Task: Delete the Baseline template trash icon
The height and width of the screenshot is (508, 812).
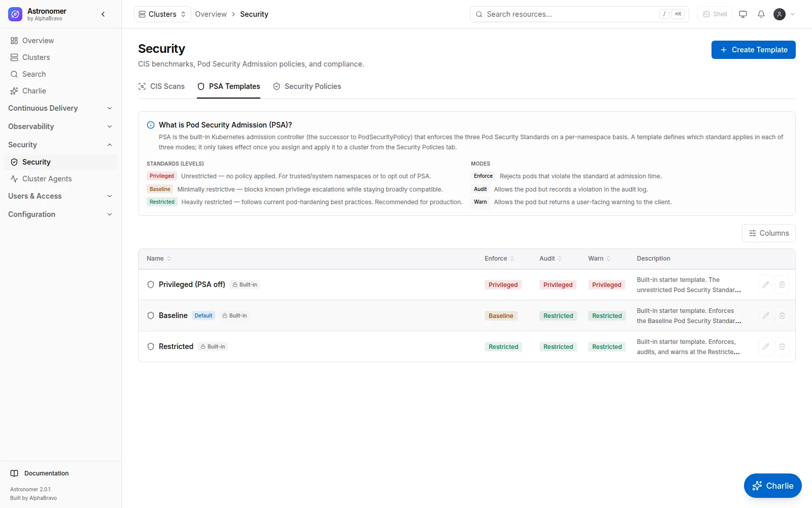Action: [782, 315]
